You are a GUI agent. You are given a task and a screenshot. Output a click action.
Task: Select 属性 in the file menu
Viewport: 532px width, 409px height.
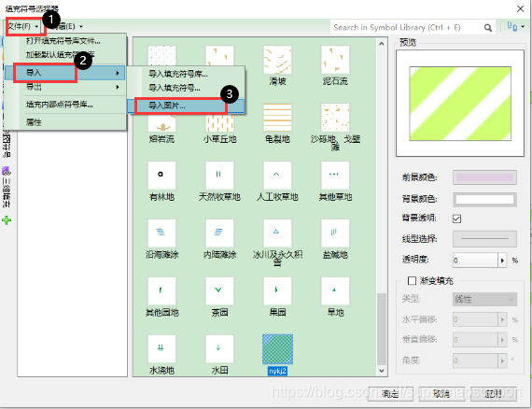pyautogui.click(x=34, y=121)
